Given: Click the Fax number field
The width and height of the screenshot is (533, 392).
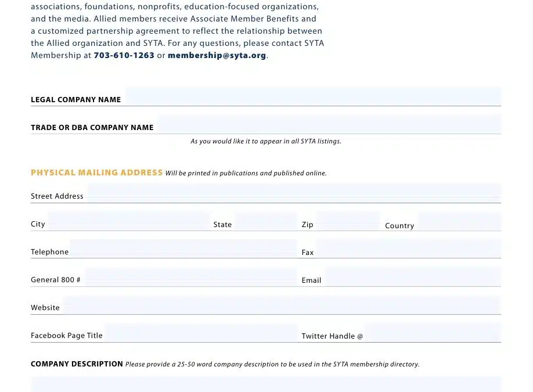Looking at the screenshot, I should click(408, 249).
